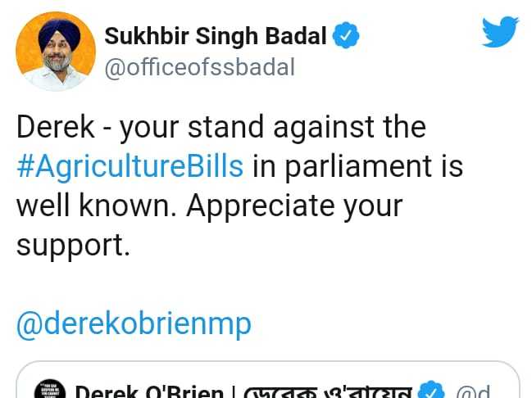Open Sukhbir Singh Badal's profile photo
Screen dimensions: 532x398
click(56, 52)
